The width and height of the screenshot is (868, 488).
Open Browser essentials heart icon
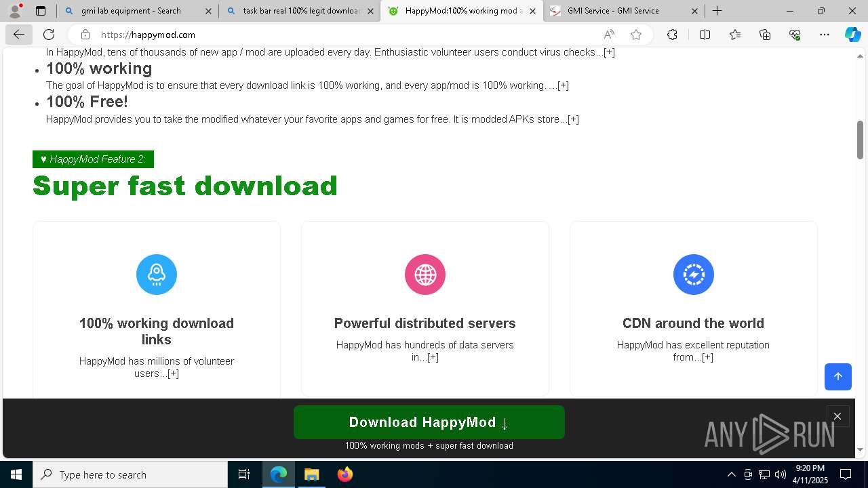795,35
